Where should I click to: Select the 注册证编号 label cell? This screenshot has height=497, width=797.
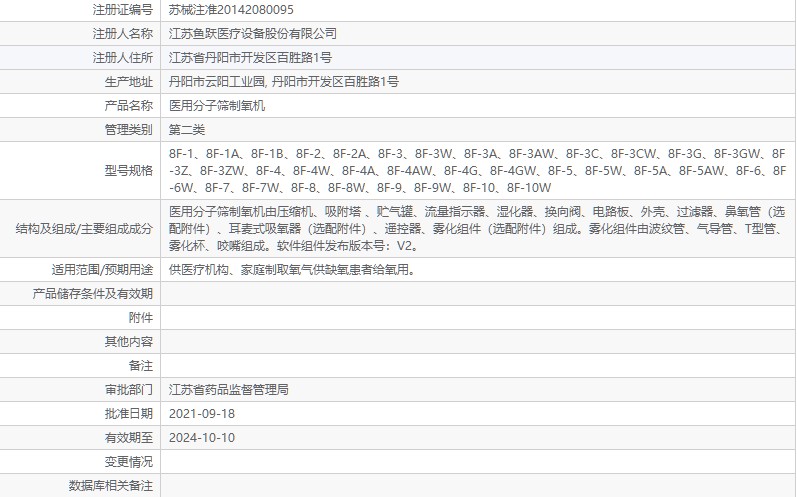pos(122,10)
